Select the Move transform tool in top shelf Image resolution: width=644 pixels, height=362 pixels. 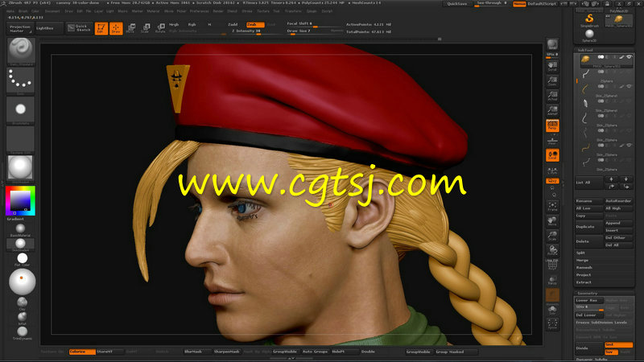pos(130,28)
